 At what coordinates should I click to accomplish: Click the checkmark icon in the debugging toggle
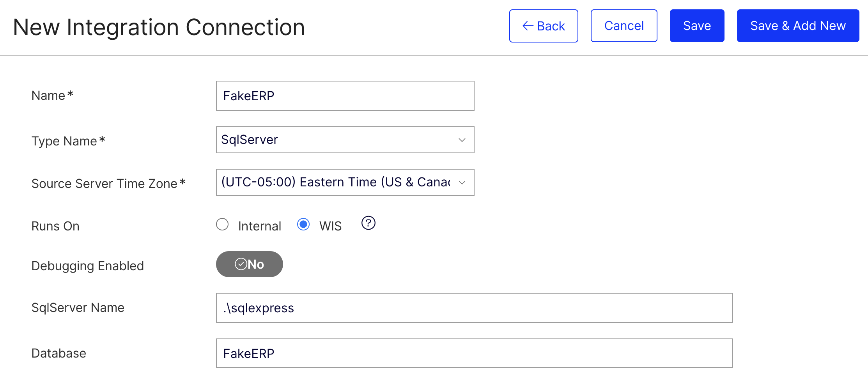coord(241,264)
